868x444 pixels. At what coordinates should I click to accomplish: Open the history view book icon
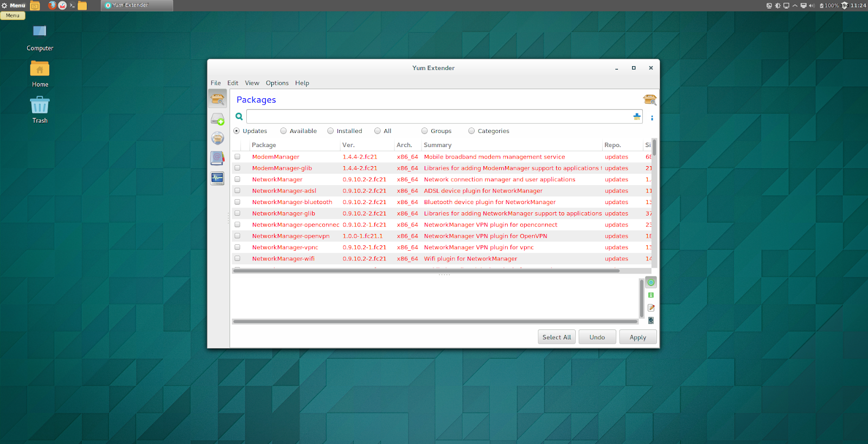pyautogui.click(x=218, y=158)
